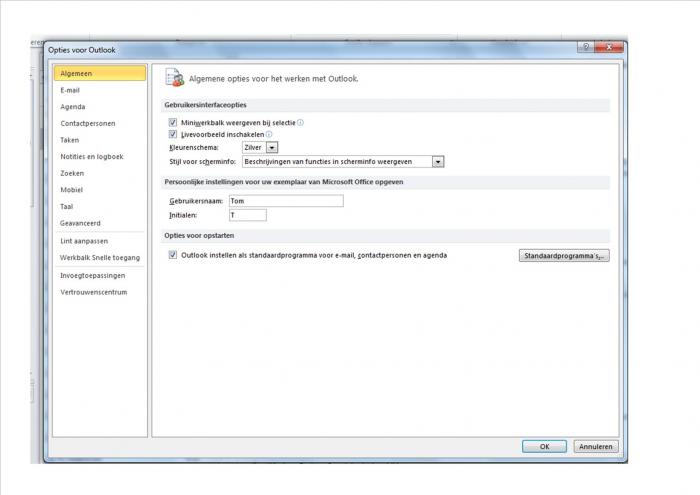Open Geavanceerd options
This screenshot has width=700, height=495.
tap(80, 223)
